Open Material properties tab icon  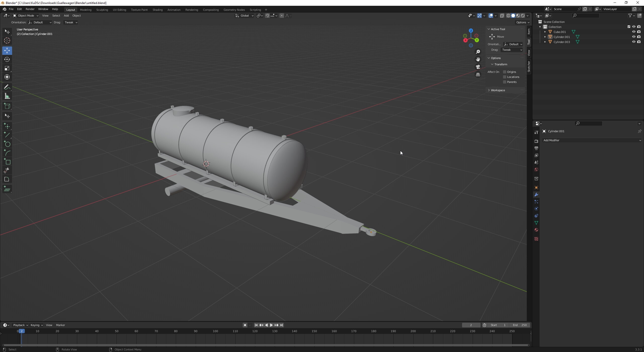536,230
